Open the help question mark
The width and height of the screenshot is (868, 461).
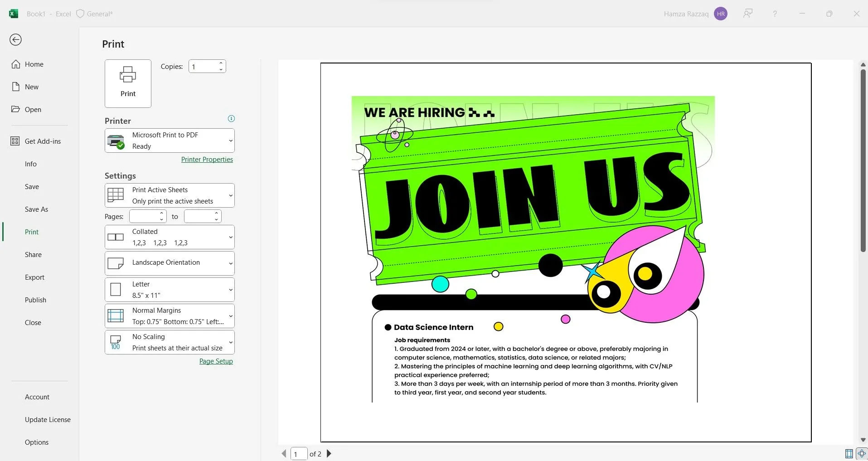point(775,14)
